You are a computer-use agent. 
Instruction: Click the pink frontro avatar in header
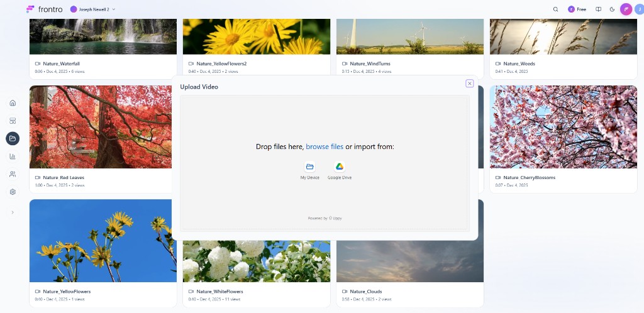[626, 9]
